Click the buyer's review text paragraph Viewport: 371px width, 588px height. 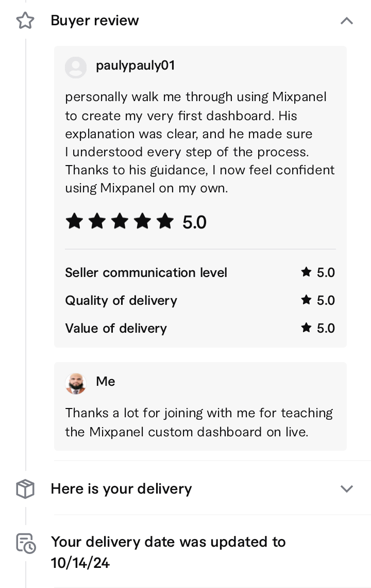point(200,142)
